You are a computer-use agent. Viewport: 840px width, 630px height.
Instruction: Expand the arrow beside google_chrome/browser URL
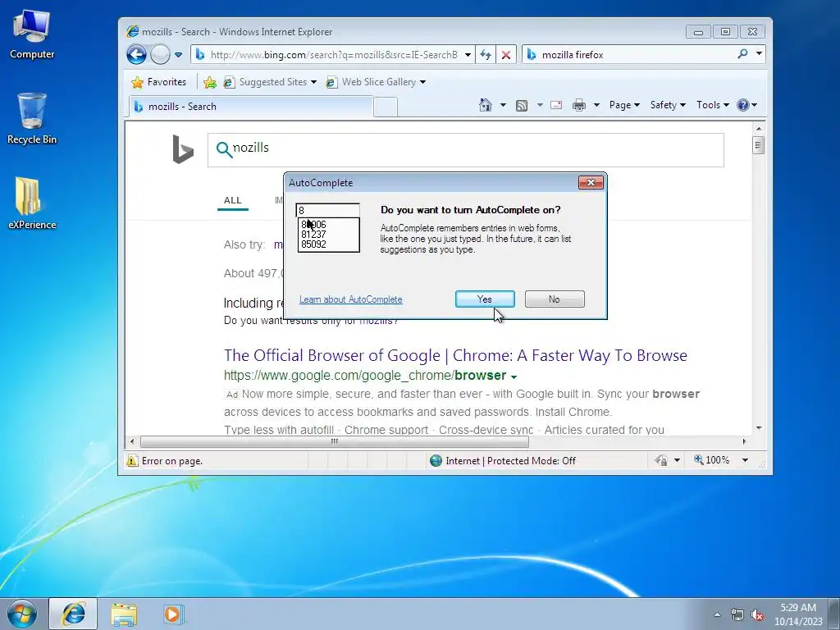coord(514,377)
